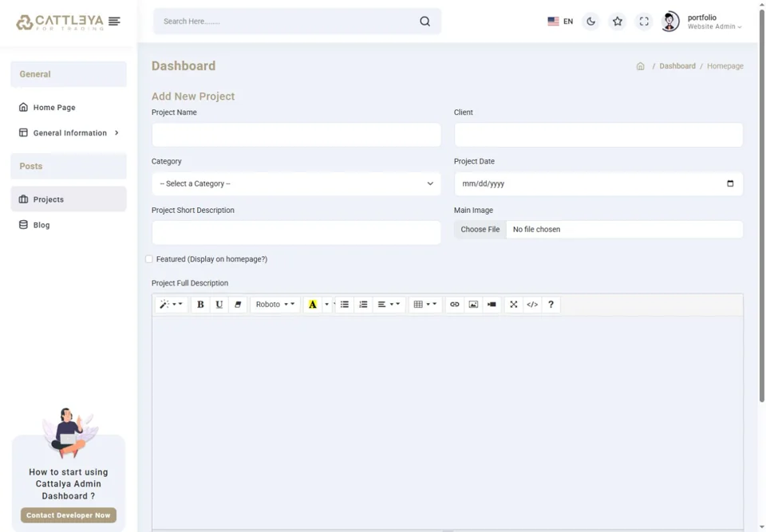This screenshot has height=532, width=766.
Task: Click the Project Short Description input
Action: pyautogui.click(x=296, y=233)
